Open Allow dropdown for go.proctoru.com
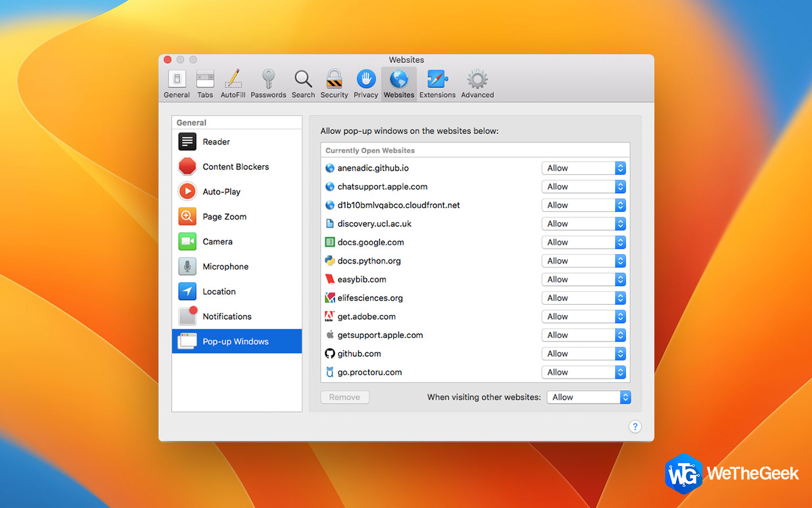Viewport: 812px width, 508px height. (584, 372)
